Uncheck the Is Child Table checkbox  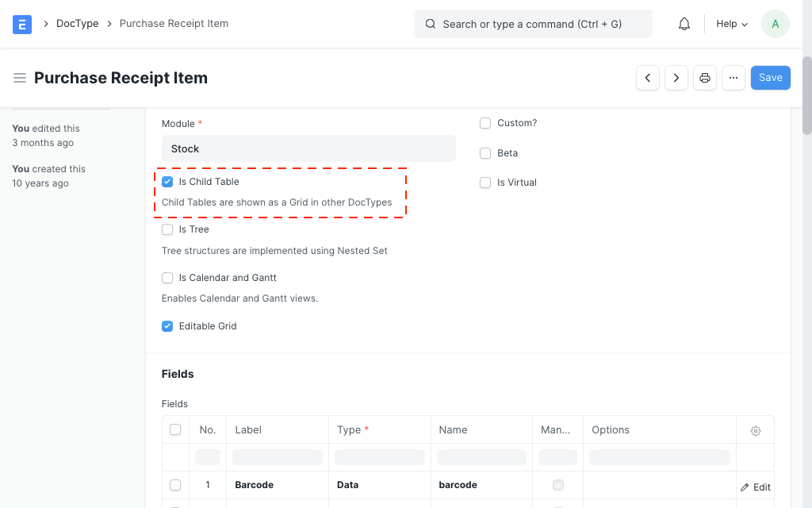coord(167,182)
